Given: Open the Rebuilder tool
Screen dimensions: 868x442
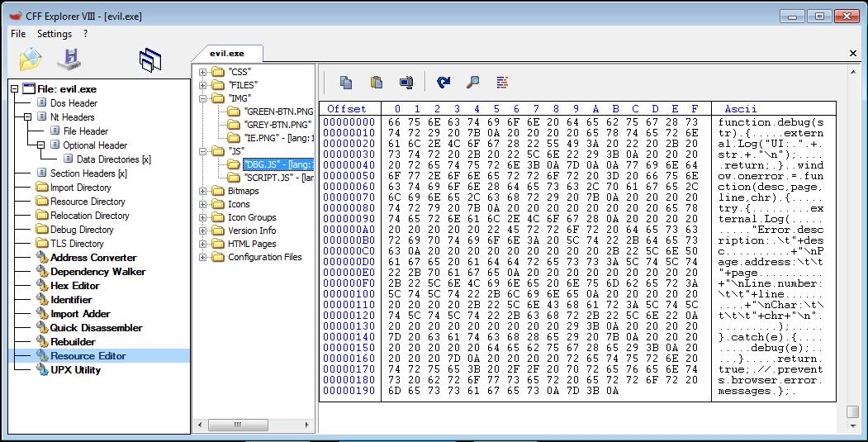Looking at the screenshot, I should coord(73,342).
